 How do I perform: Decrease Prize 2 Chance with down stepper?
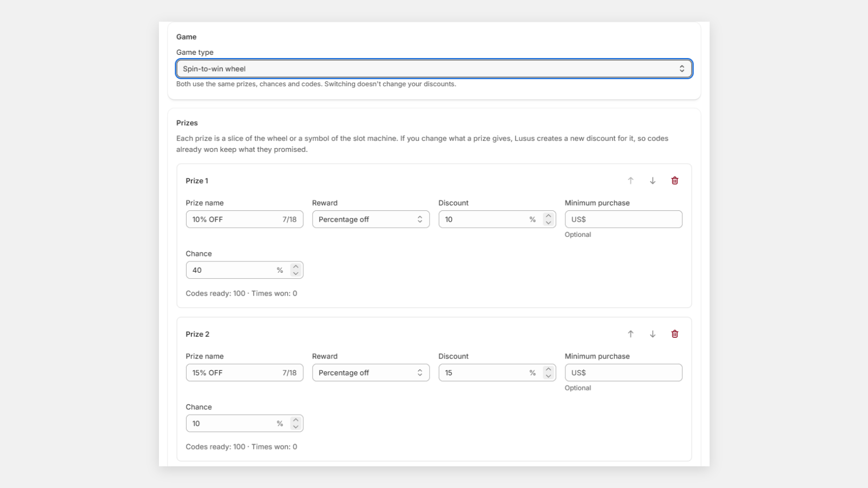[296, 427]
